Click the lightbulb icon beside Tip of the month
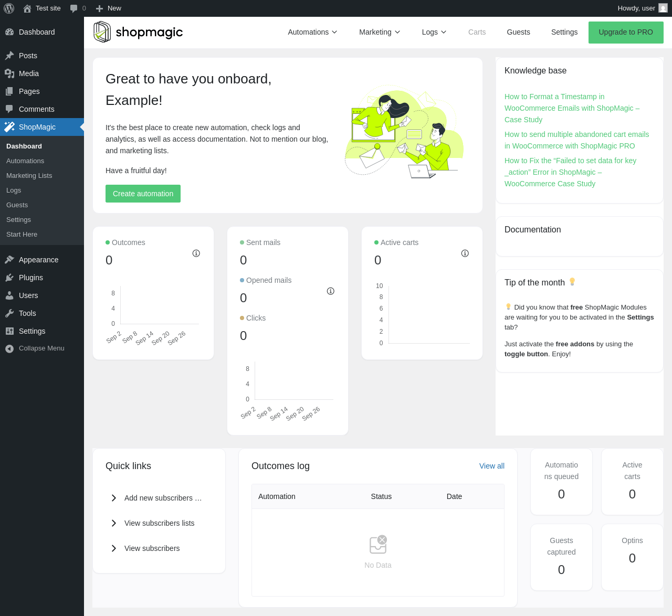This screenshot has height=616, width=672. click(x=572, y=282)
